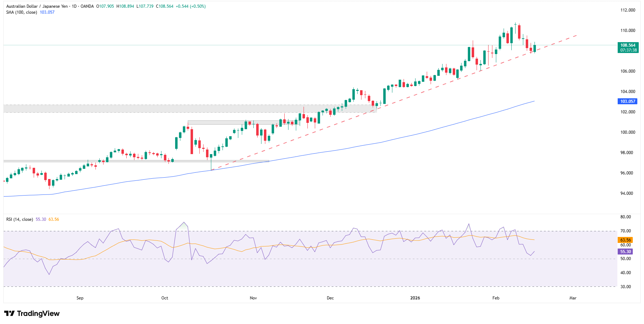Select the orange RSI value 63.56
This screenshot has height=324, width=644.
53,219
